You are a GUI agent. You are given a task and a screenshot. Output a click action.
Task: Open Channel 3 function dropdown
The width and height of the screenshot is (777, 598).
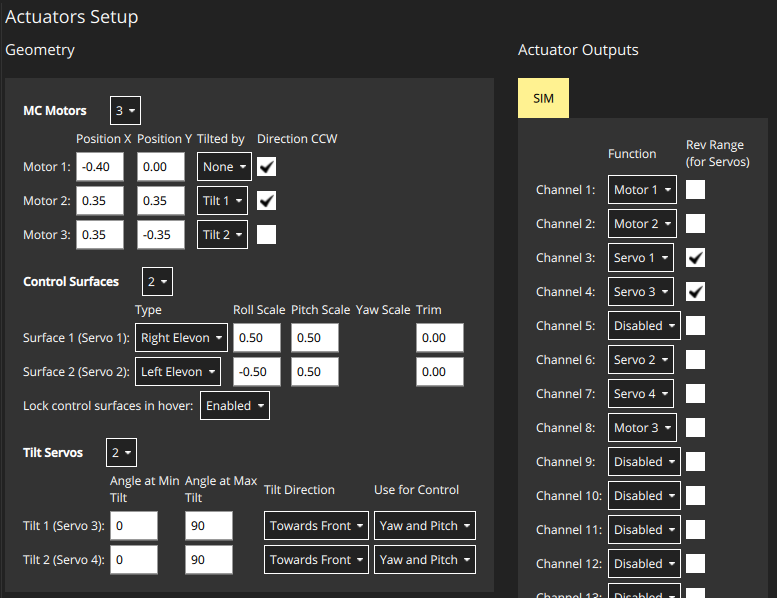[x=641, y=258]
